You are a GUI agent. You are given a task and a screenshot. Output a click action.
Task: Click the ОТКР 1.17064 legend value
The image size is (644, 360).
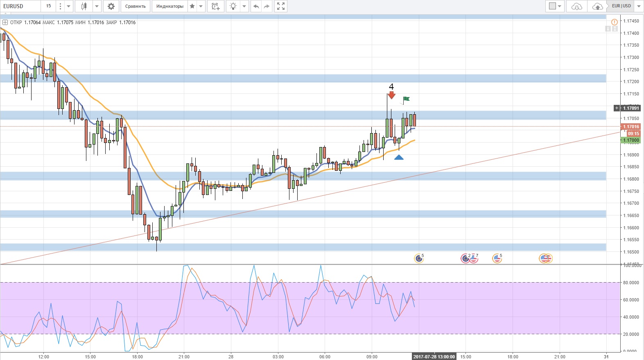coord(25,23)
